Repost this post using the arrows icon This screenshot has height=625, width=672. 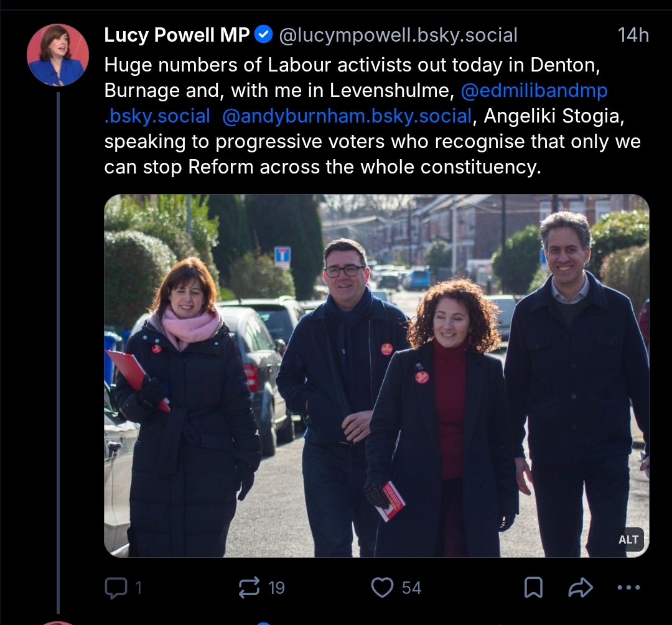249,587
